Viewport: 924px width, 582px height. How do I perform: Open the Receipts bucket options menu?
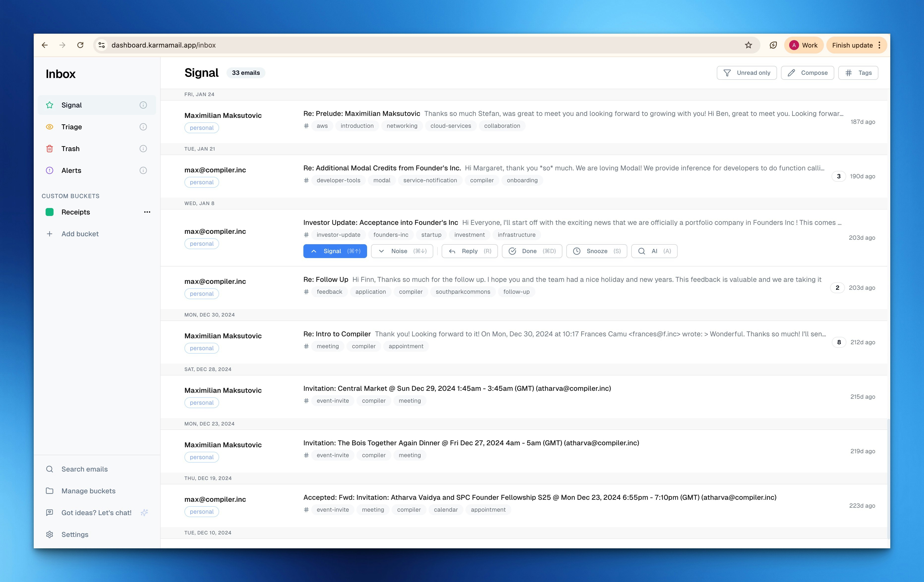[x=147, y=212]
